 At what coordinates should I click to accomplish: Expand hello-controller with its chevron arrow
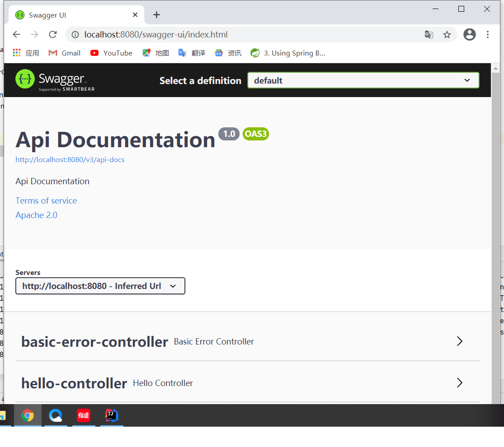[x=460, y=383]
